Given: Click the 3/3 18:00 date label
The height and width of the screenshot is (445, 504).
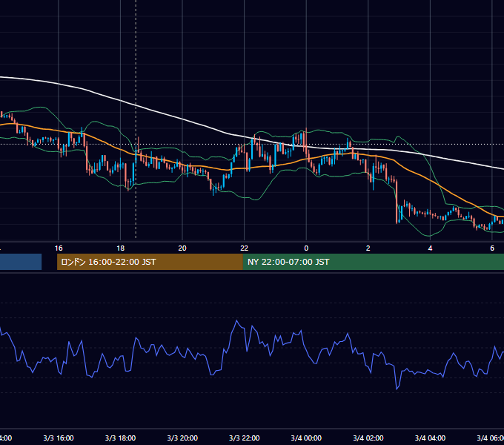Looking at the screenshot, I should [121, 438].
